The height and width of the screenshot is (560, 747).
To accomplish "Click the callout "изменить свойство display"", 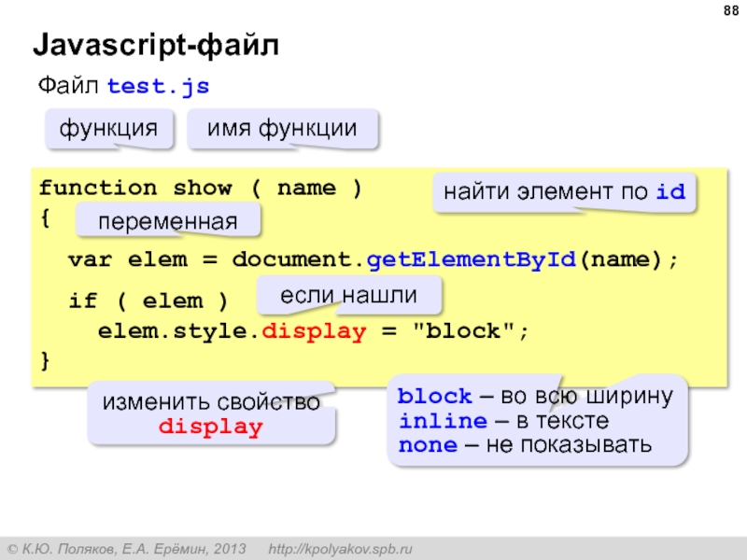I will (211, 413).
